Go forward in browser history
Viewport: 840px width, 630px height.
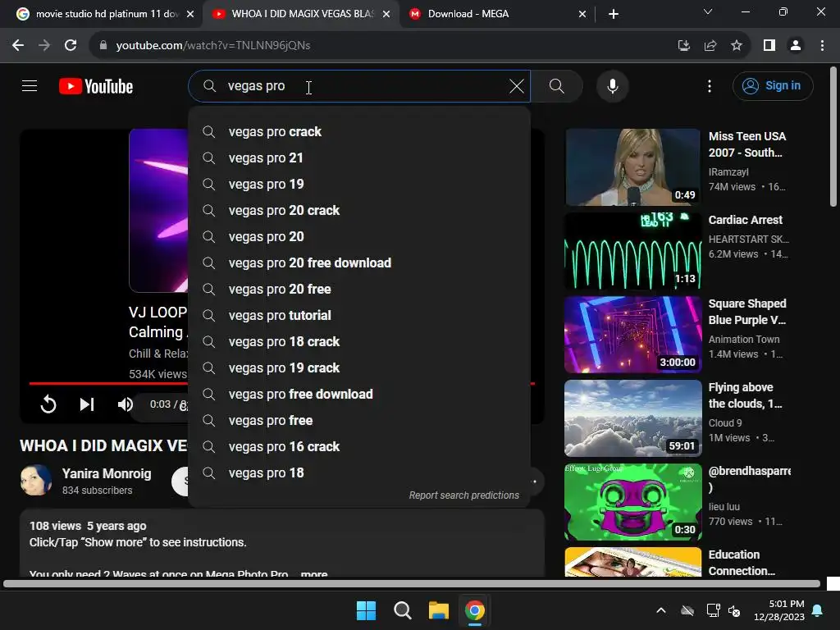pyautogui.click(x=44, y=46)
